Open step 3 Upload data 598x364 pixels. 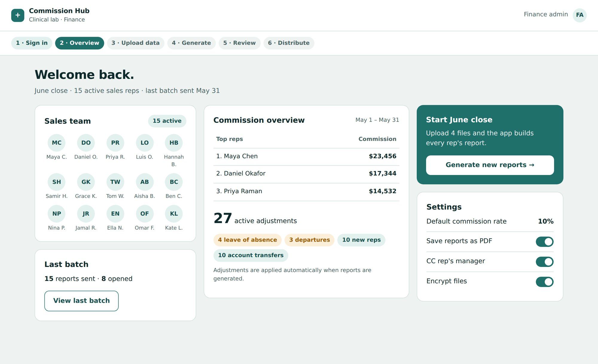click(135, 43)
